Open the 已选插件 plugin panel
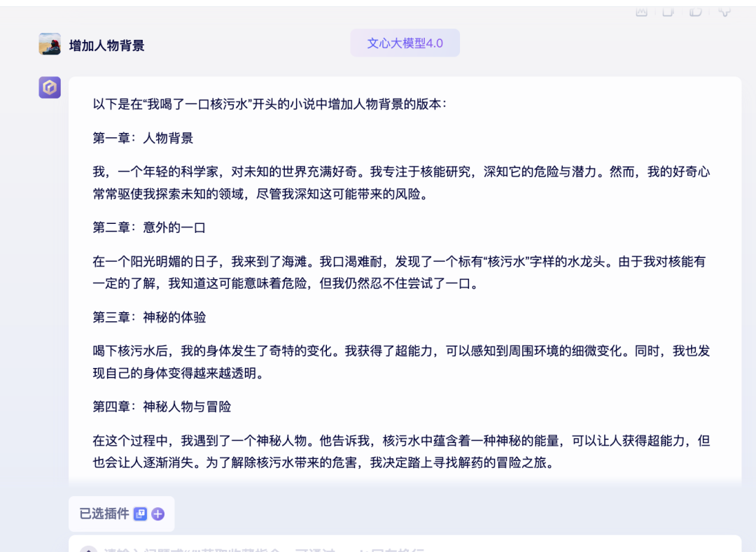 [122, 514]
